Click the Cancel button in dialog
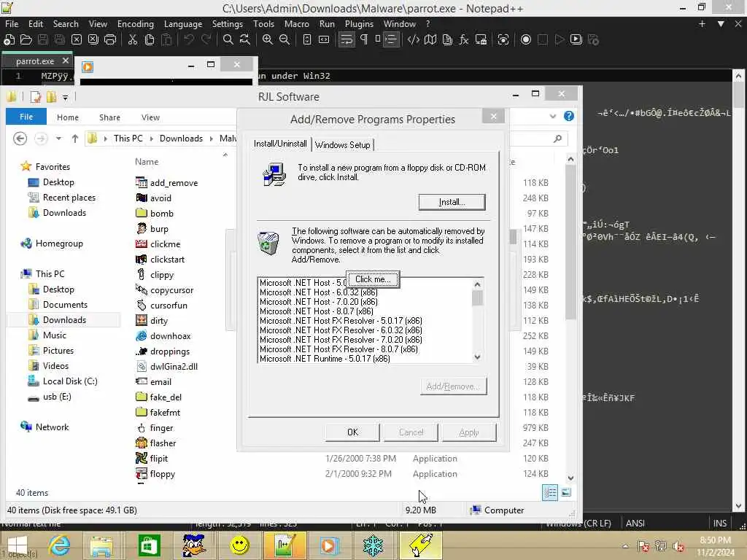This screenshot has width=747, height=560. (x=411, y=432)
